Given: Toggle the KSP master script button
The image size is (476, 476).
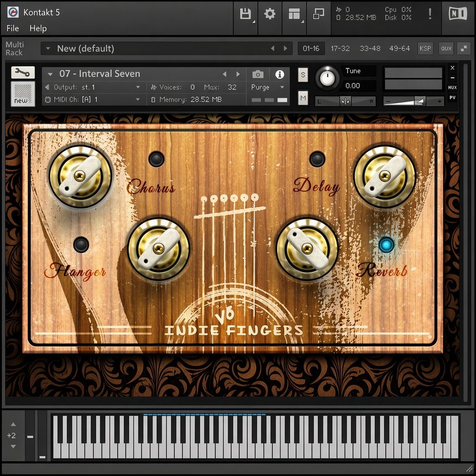Looking at the screenshot, I should [x=425, y=48].
